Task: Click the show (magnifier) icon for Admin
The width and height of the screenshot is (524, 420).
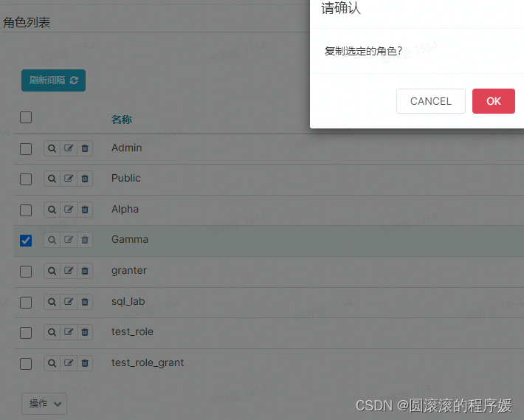Action: pyautogui.click(x=52, y=148)
